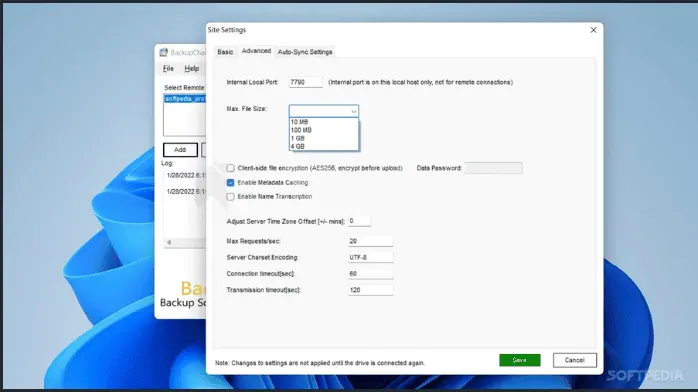This screenshot has width=698, height=392.
Task: Choose 4 GB from file size list
Action: (x=324, y=146)
